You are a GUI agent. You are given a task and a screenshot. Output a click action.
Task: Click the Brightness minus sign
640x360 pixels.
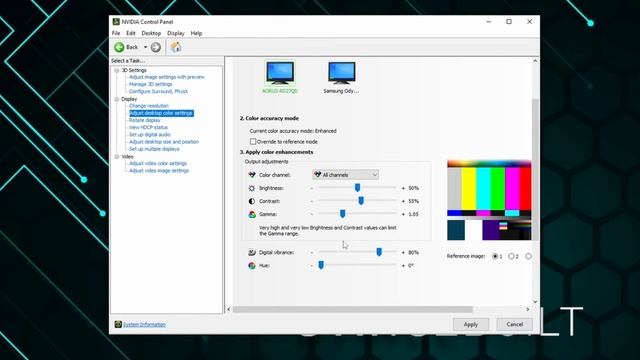click(x=312, y=188)
